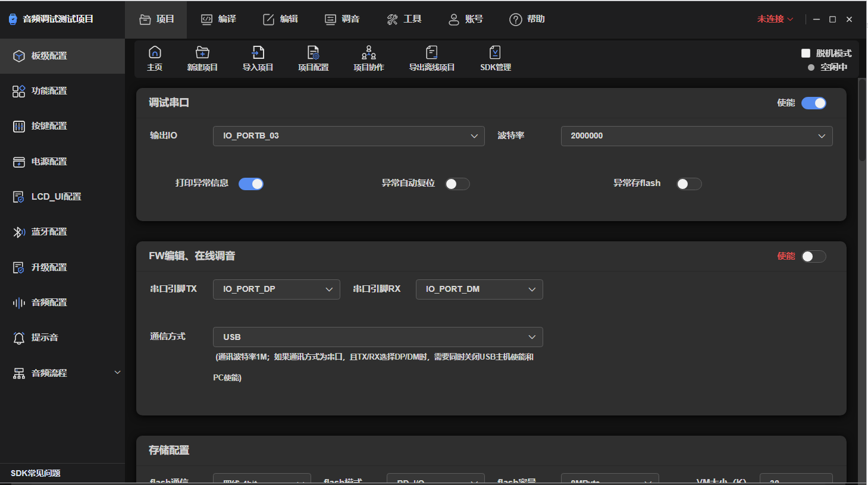Select 提示音 bell item in the sidebar
The height and width of the screenshot is (485, 868).
coord(62,338)
